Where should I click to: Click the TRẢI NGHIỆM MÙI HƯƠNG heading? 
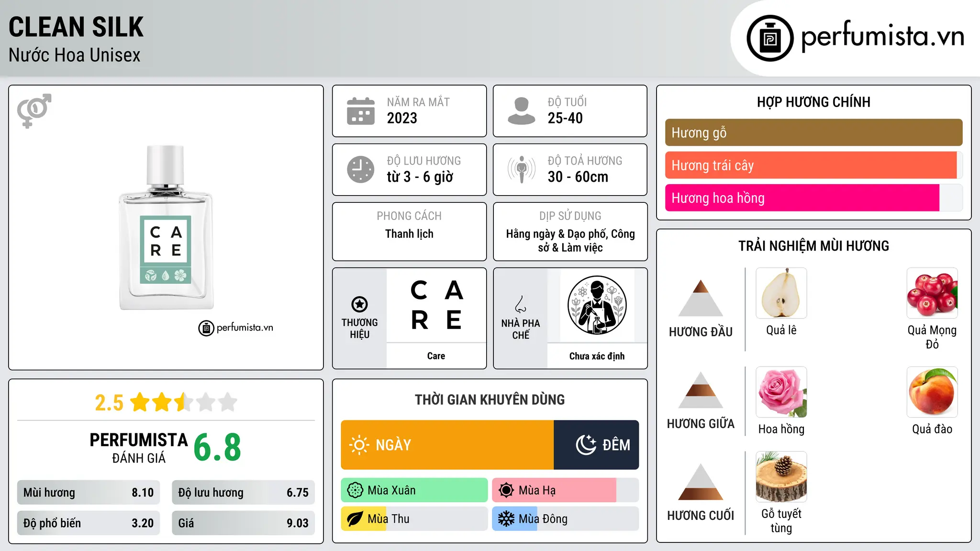813,246
